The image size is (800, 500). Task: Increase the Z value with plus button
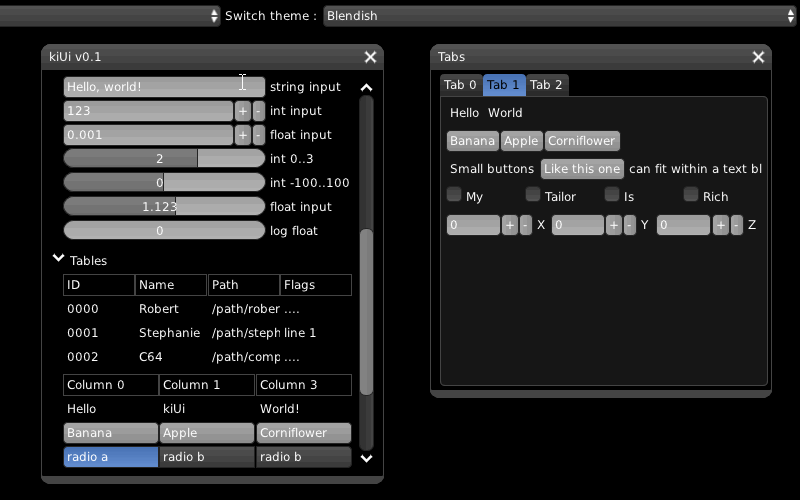(720, 225)
